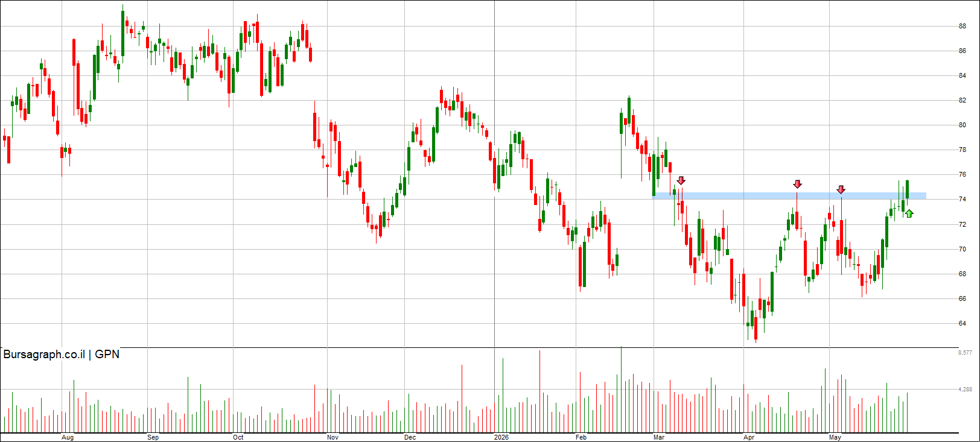Click the Sep label on the time axis
The image size is (980, 442).
coord(153,437)
